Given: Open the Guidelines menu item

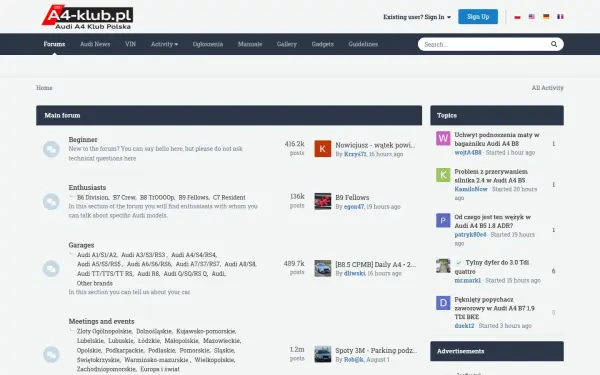Looking at the screenshot, I should (363, 44).
